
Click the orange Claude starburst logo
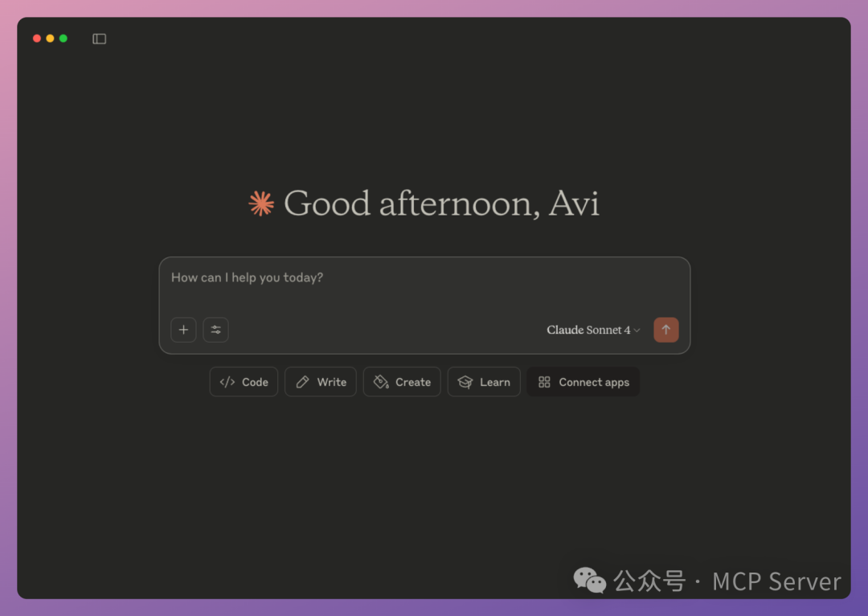(x=261, y=203)
